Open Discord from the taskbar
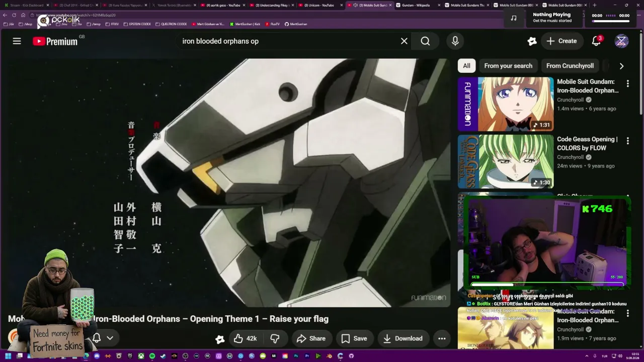Image resolution: width=644 pixels, height=362 pixels. tap(97, 356)
